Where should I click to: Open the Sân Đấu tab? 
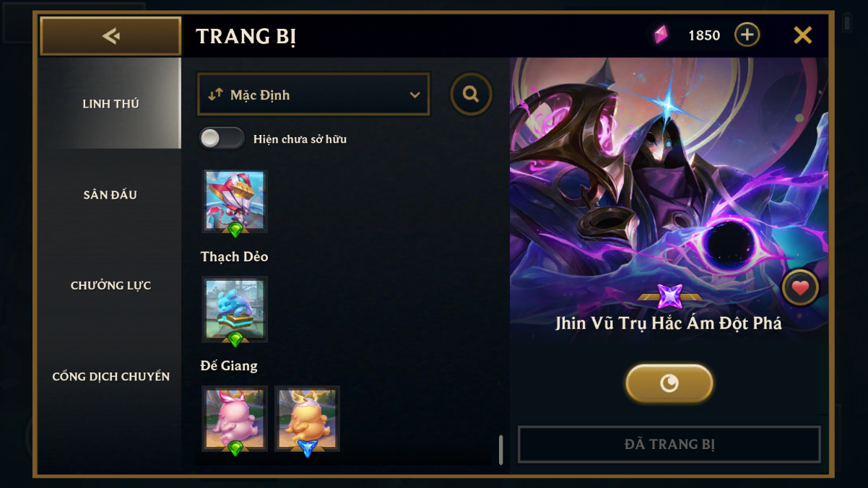pos(110,194)
